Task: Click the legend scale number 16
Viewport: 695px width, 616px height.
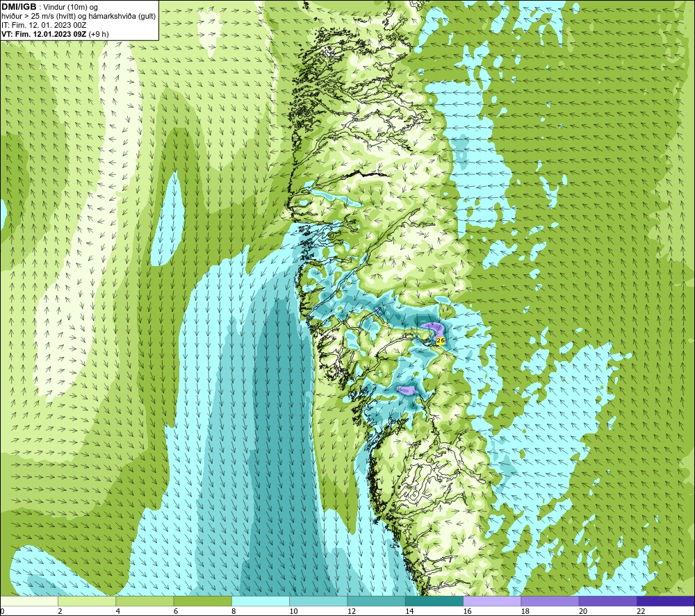Action: [x=467, y=611]
